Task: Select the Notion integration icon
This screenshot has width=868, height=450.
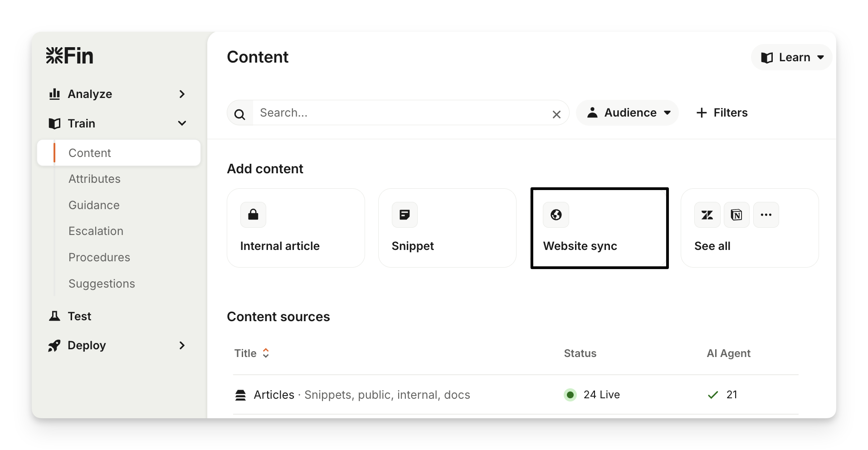Action: pyautogui.click(x=736, y=215)
